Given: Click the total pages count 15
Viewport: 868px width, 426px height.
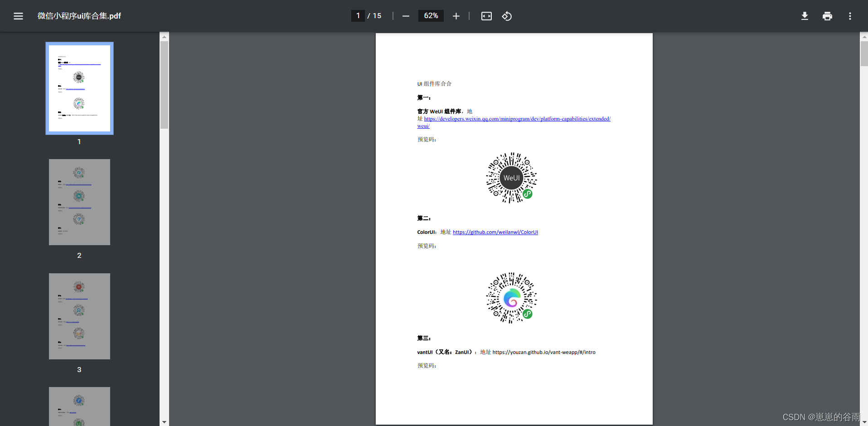Looking at the screenshot, I should point(377,16).
